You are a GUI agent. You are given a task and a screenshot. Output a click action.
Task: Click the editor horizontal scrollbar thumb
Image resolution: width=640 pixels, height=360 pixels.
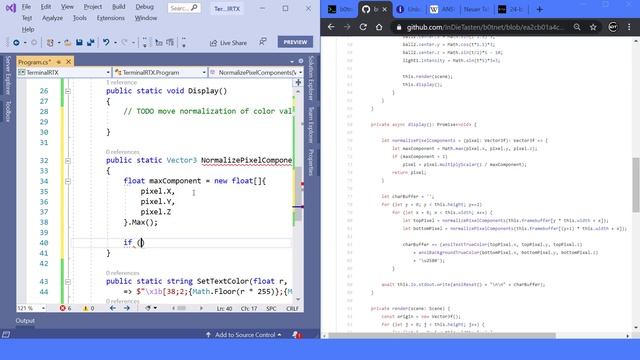tap(182, 308)
